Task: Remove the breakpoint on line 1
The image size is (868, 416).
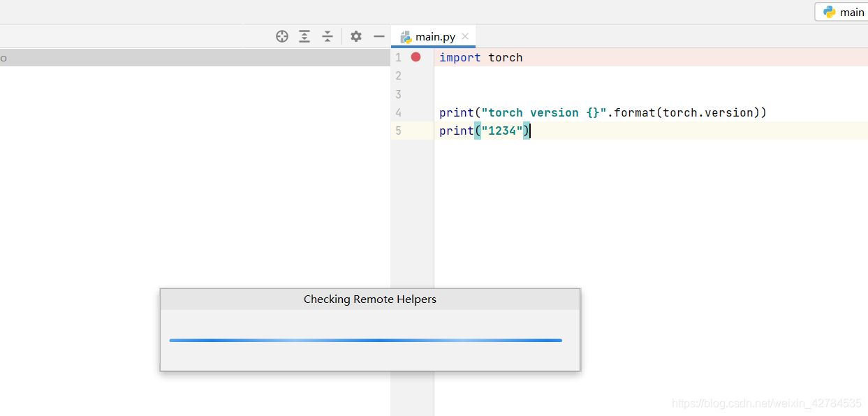Action: tap(416, 57)
